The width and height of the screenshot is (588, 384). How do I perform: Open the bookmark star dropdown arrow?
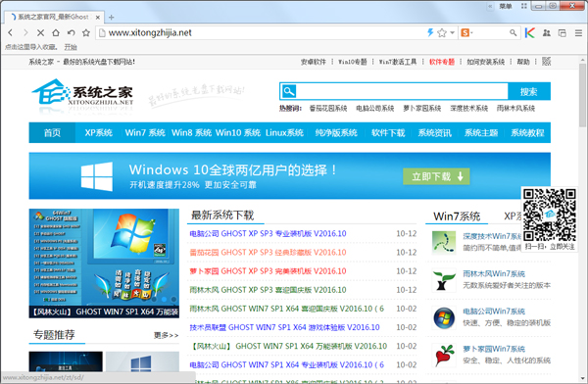click(452, 33)
